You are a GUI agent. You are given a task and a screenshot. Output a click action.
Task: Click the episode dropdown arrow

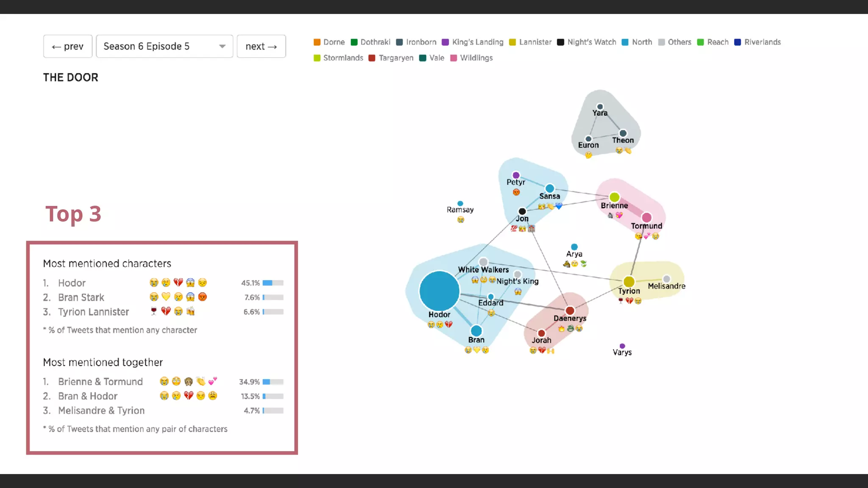222,46
